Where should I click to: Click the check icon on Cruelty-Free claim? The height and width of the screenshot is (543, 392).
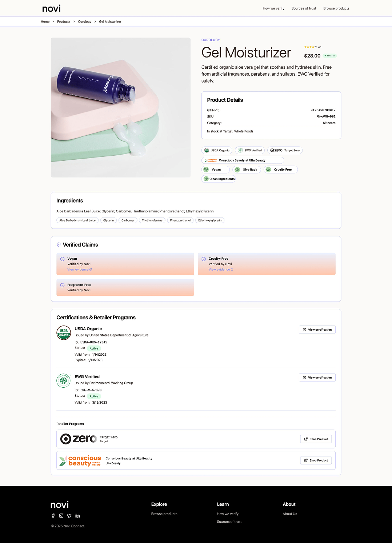(x=204, y=259)
